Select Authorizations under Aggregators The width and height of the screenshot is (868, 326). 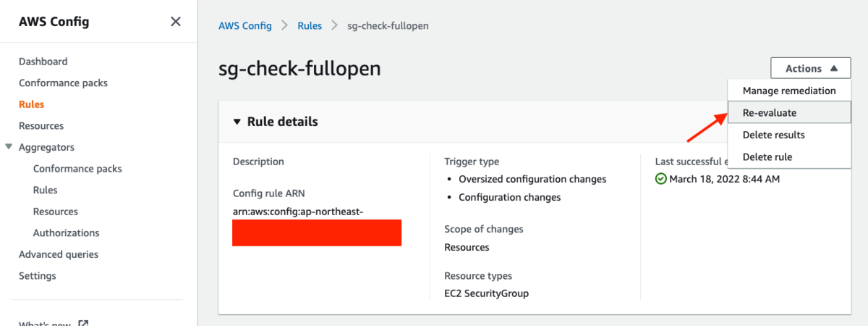point(67,233)
